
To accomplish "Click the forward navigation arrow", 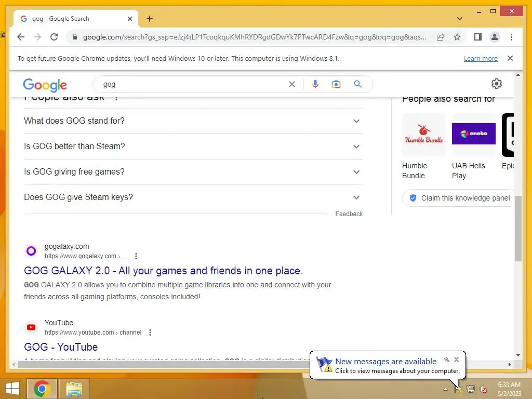I will (37, 37).
